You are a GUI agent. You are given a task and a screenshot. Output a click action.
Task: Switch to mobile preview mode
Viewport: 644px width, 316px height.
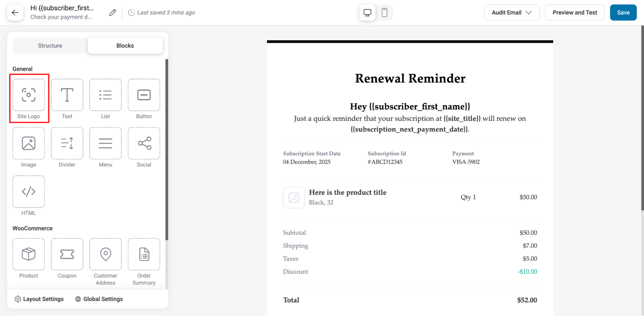click(x=384, y=13)
